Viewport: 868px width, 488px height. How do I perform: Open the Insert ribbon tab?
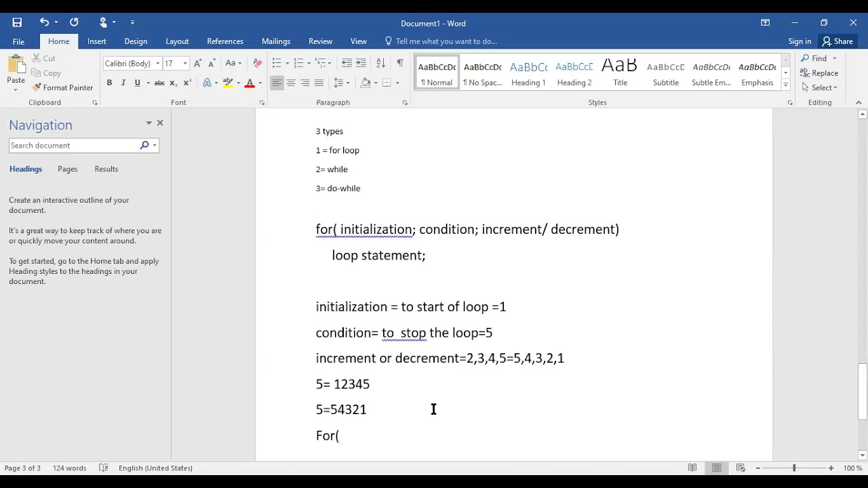click(x=96, y=41)
